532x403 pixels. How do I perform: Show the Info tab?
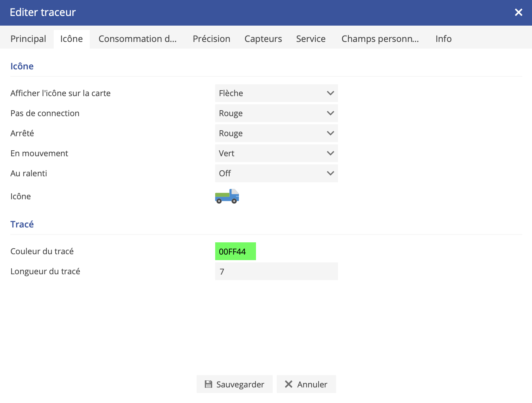click(x=443, y=39)
